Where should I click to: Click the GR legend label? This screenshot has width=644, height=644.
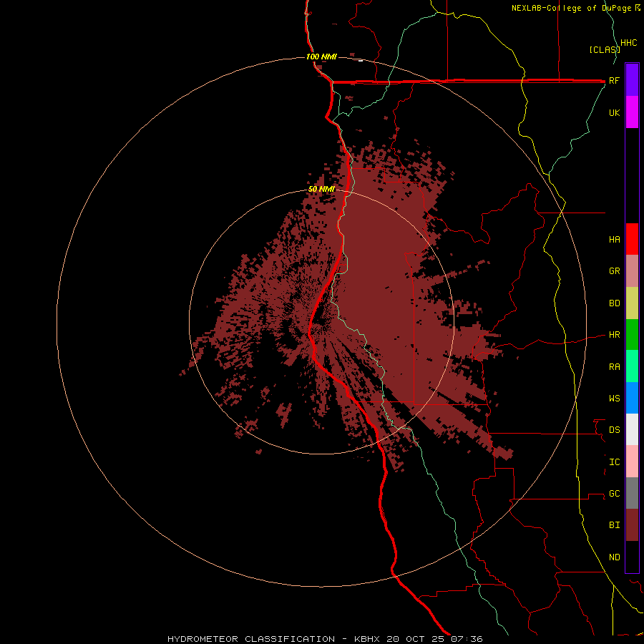coord(614,271)
